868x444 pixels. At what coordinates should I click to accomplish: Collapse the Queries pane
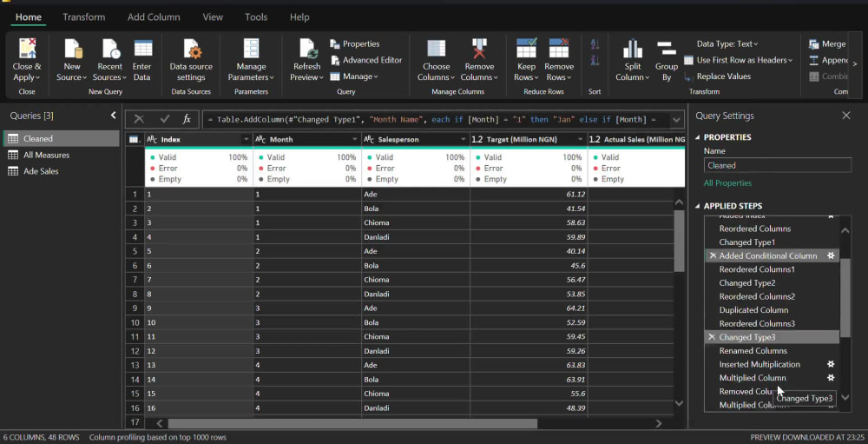[113, 116]
